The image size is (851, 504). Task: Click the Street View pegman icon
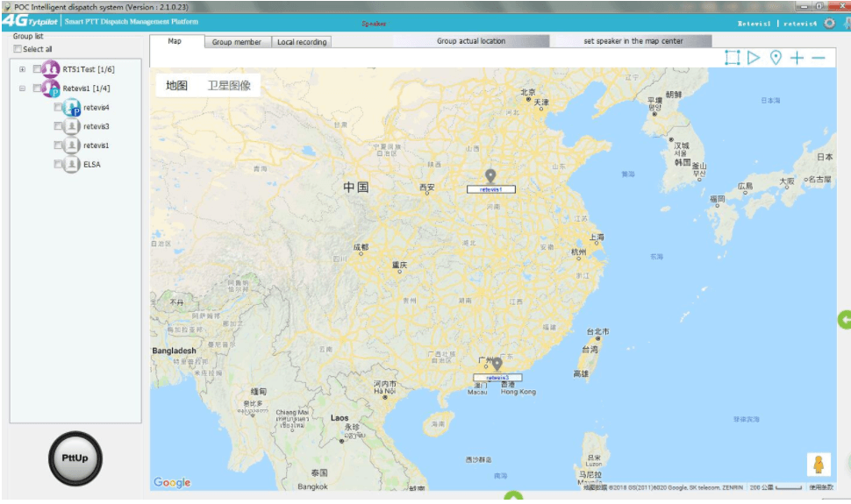(819, 465)
